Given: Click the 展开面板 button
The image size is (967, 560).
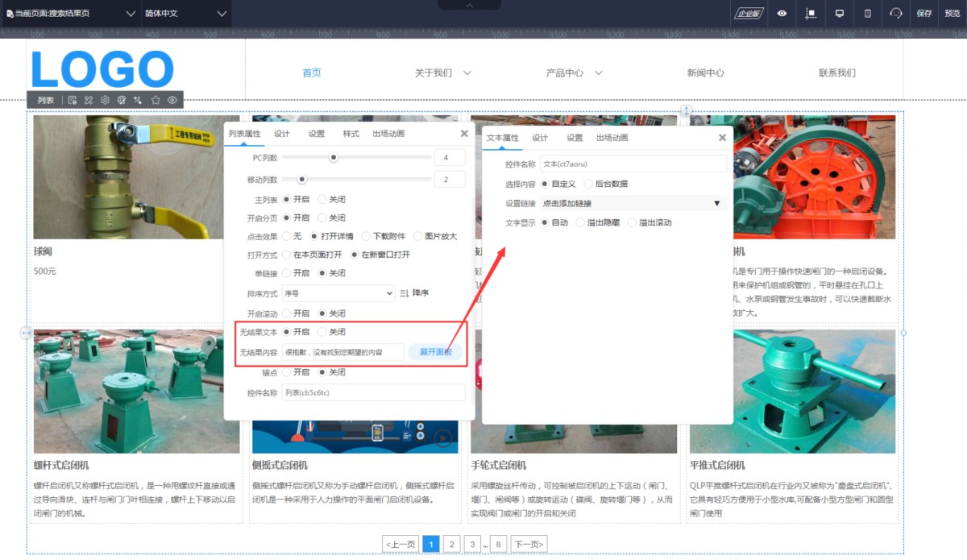Looking at the screenshot, I should (x=436, y=352).
